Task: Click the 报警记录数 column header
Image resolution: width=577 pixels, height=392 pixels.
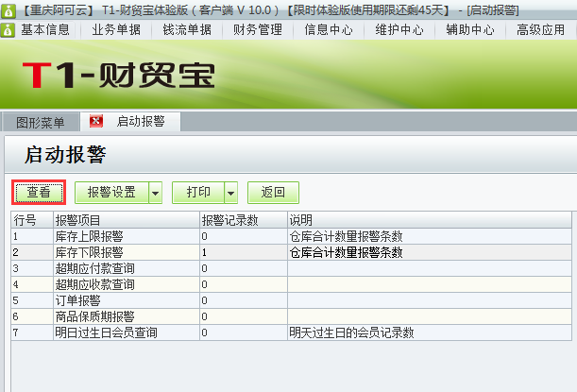Action: click(244, 220)
